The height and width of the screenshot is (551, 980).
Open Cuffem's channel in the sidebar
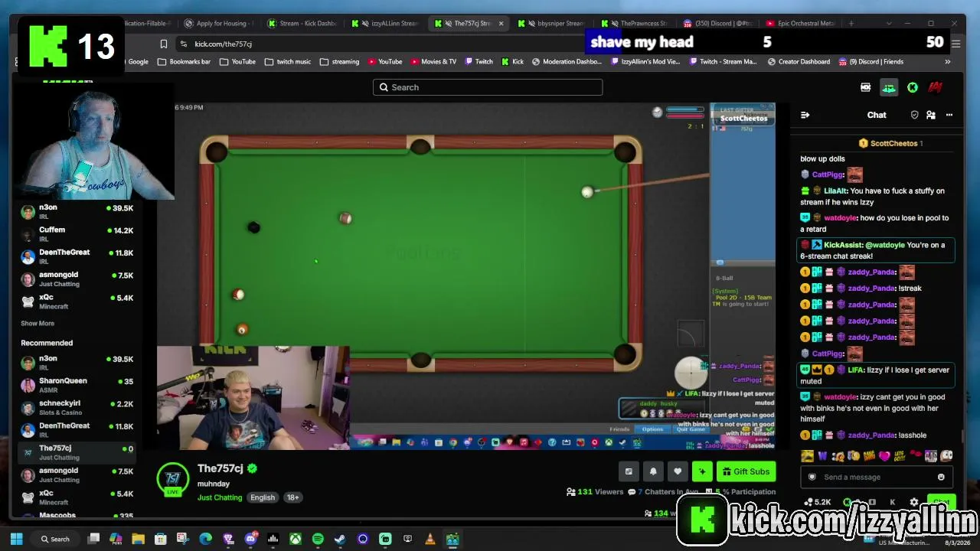[x=77, y=234]
